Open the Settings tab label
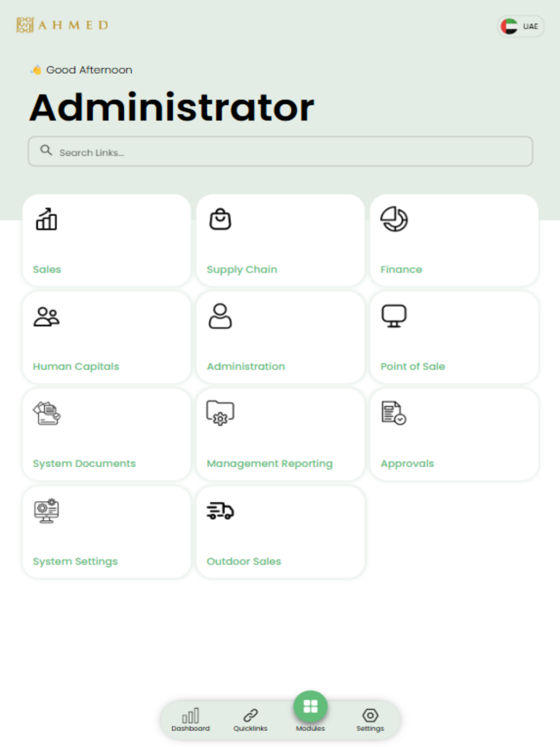The image size is (560, 747). click(x=370, y=729)
